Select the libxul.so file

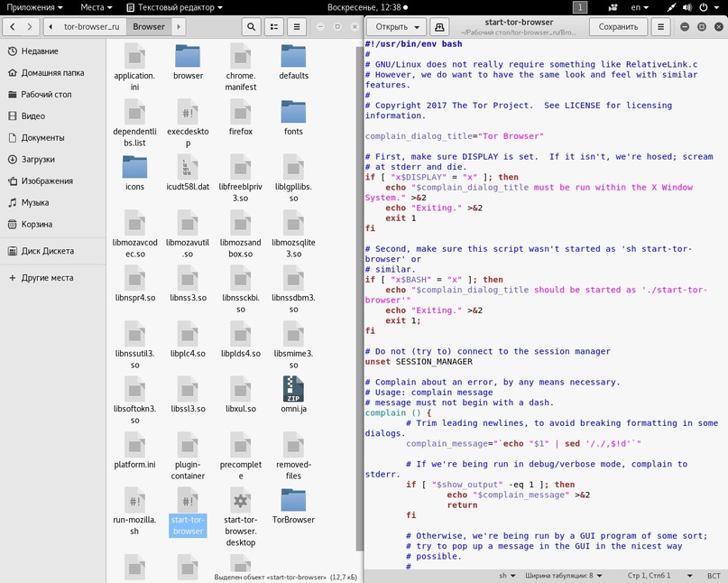[x=241, y=395]
